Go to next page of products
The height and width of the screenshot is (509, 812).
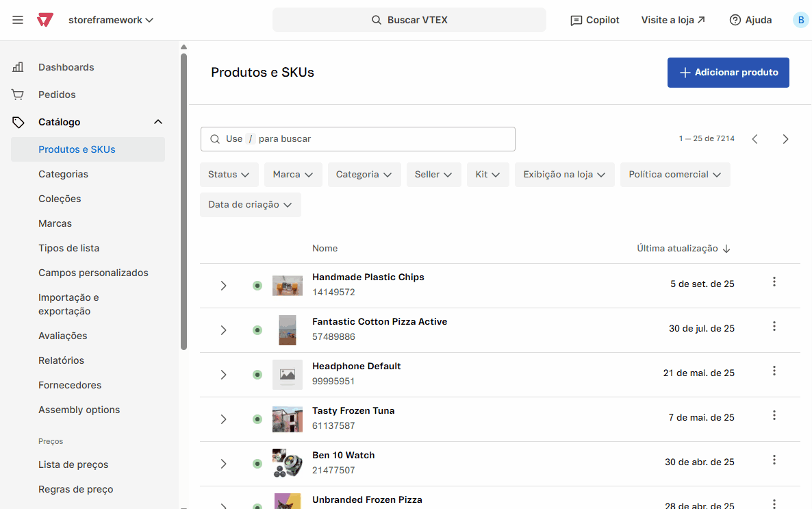pos(785,139)
